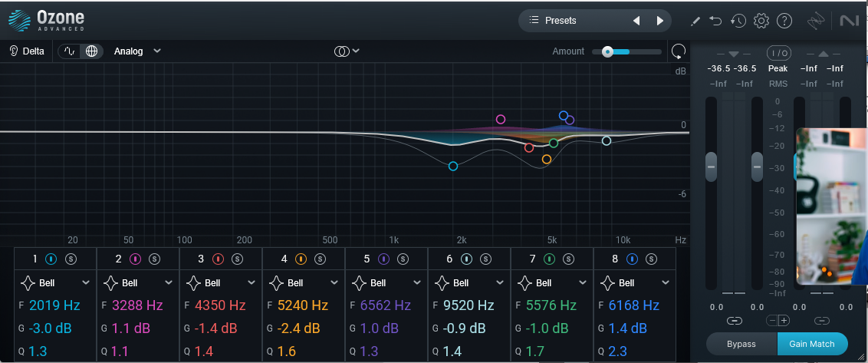Solo band 5 with S button
The image size is (868, 363).
pyautogui.click(x=403, y=259)
